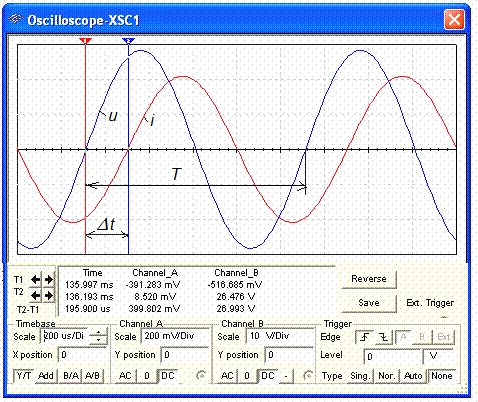Screen dimensions: 478x402
Task: Click the oscilloscope icon in title bar
Action: click(15, 19)
